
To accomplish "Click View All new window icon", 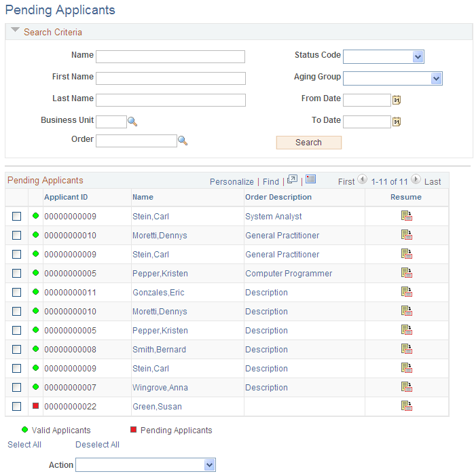I will click(292, 179).
